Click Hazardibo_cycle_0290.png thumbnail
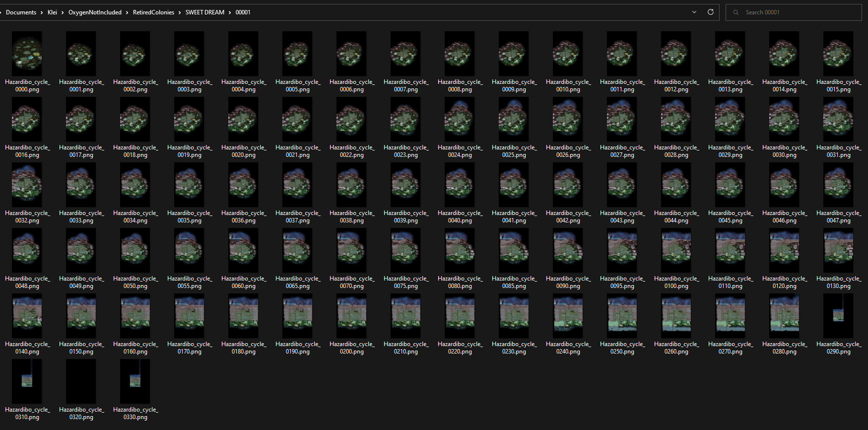868x430 pixels. point(838,316)
